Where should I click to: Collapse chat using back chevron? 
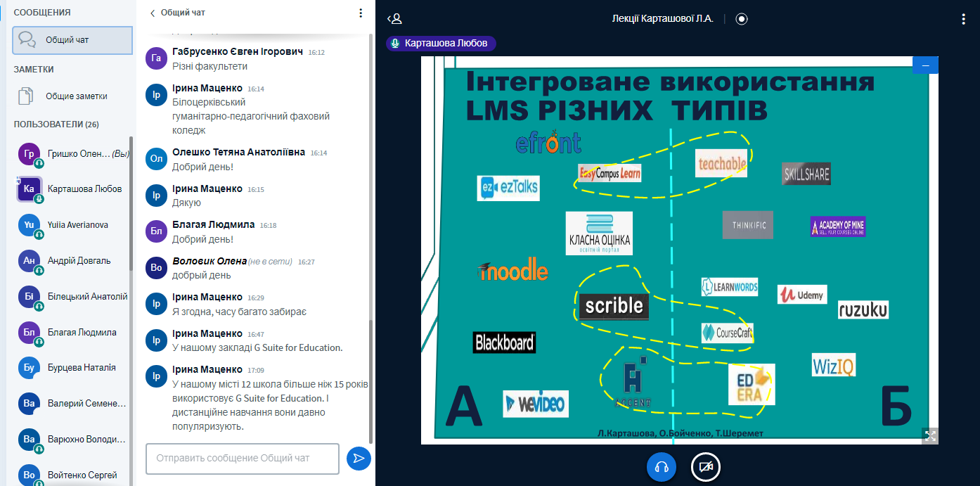point(153,13)
